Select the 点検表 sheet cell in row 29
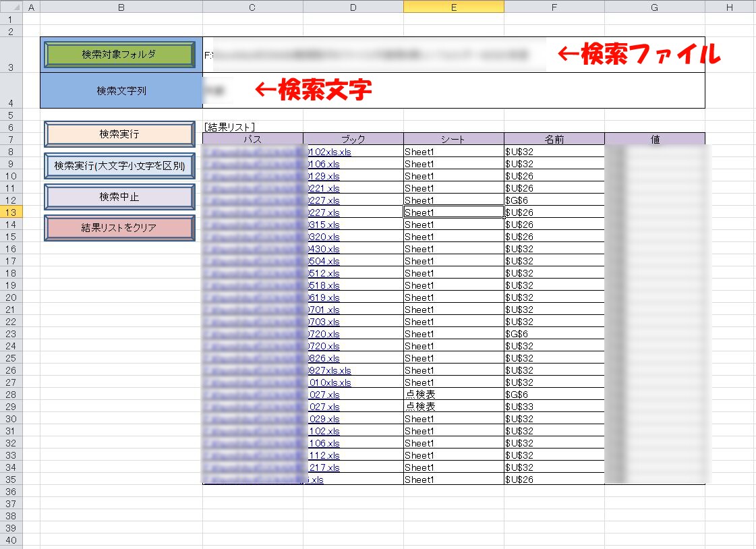Viewport: 756px width, 549px height. coord(454,406)
